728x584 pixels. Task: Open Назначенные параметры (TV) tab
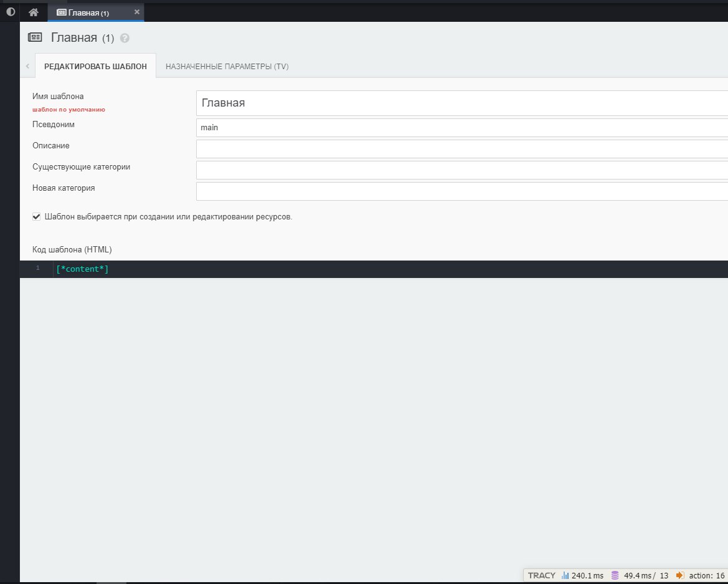(227, 67)
